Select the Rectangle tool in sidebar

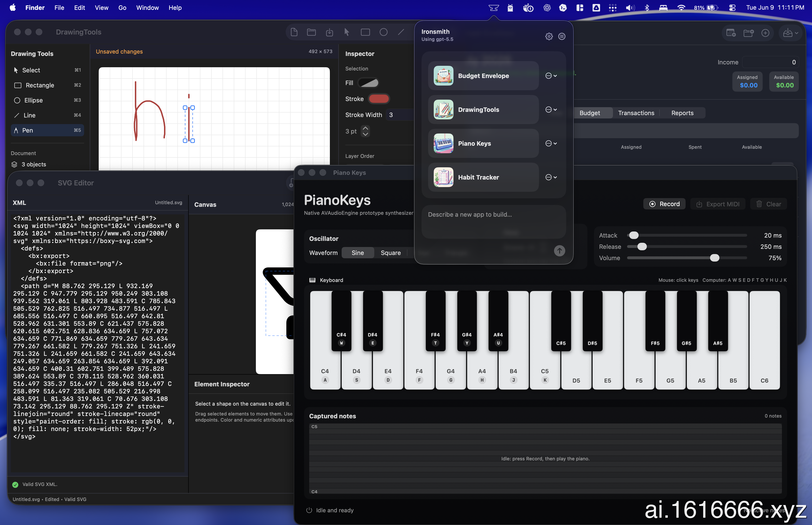click(47, 85)
